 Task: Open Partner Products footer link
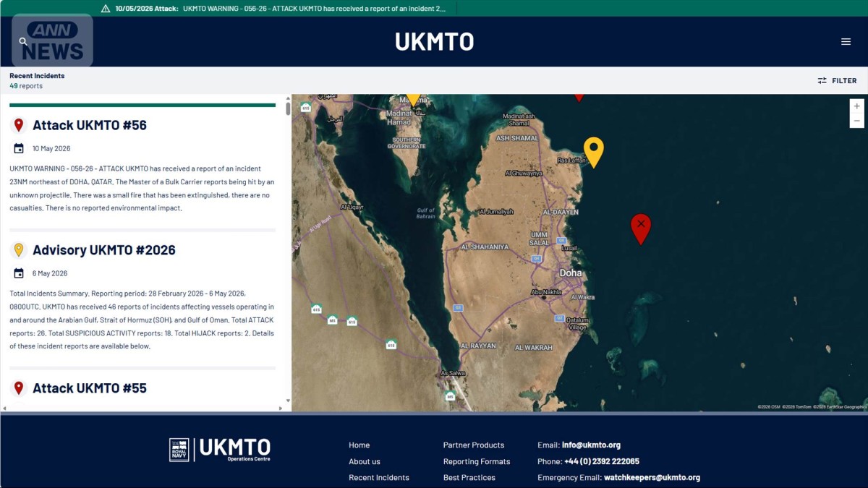click(474, 445)
